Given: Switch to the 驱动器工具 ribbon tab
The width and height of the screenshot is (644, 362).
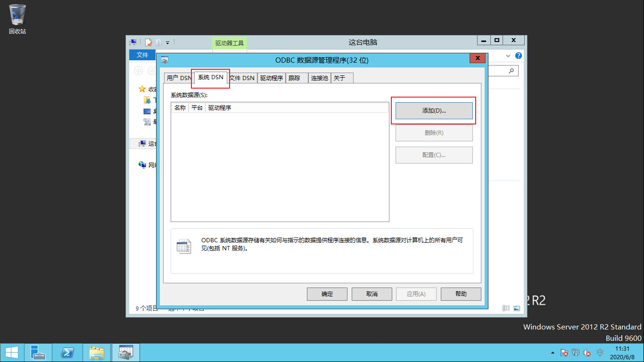Looking at the screenshot, I should (229, 42).
